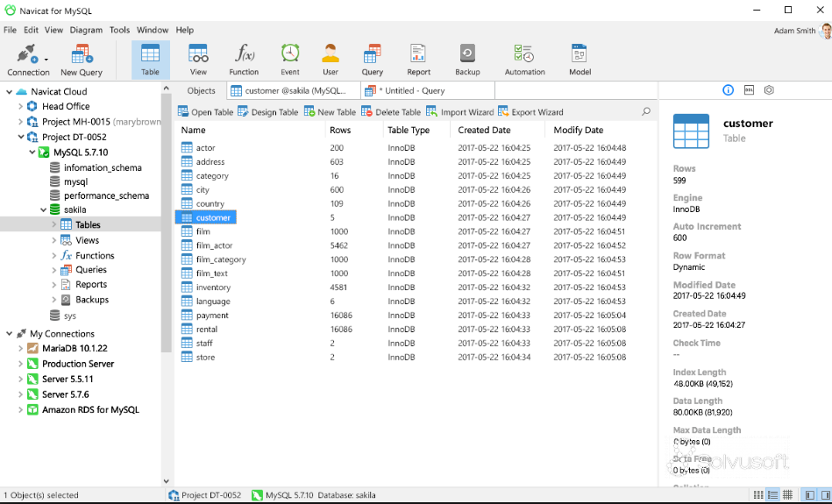Select the actor table row
The width and height of the screenshot is (832, 504).
(415, 148)
